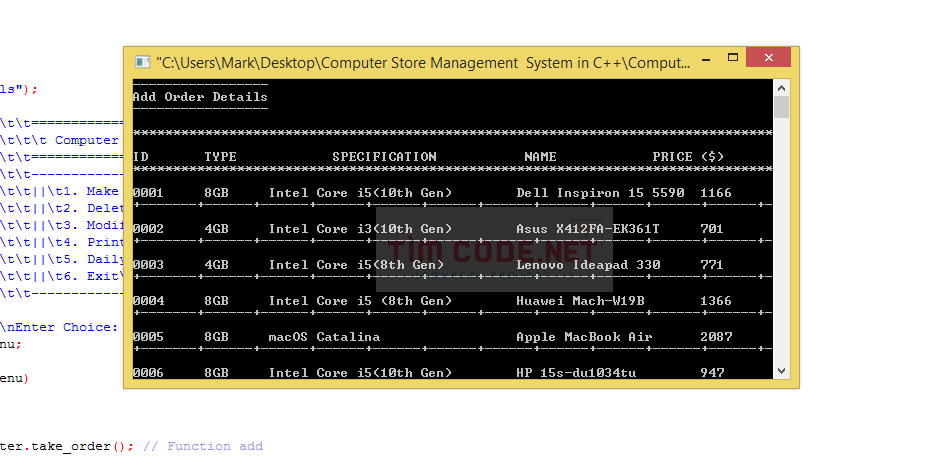Viewport: 950px width, 460px height.
Task: Click the console vertical scrollbar thumb
Action: click(782, 107)
